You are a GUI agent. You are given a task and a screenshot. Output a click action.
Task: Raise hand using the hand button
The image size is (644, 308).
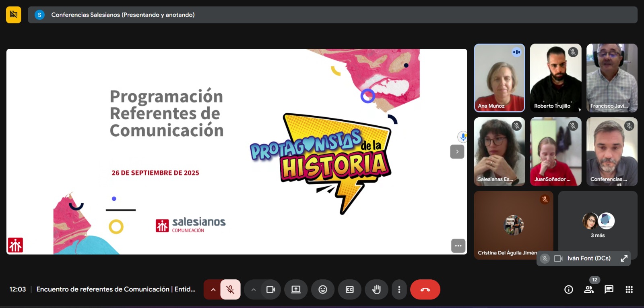[376, 289]
